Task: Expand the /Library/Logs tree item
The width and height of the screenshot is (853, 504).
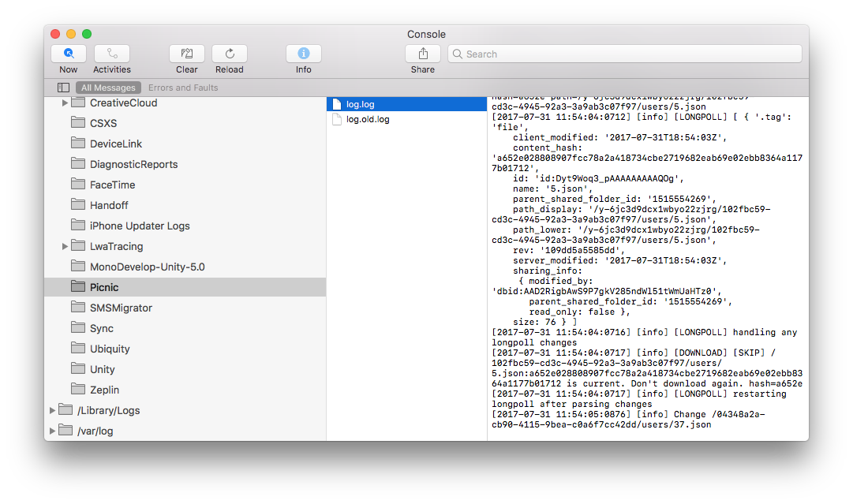Action: [x=52, y=410]
